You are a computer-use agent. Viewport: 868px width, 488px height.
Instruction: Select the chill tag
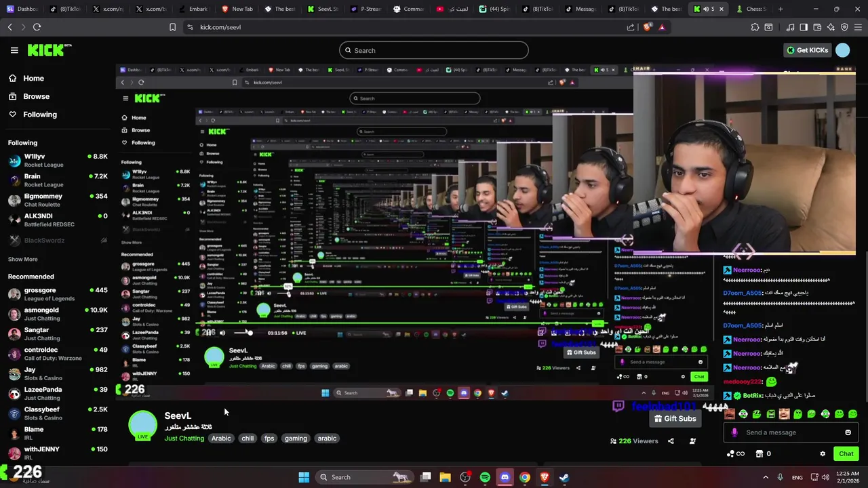pos(248,439)
